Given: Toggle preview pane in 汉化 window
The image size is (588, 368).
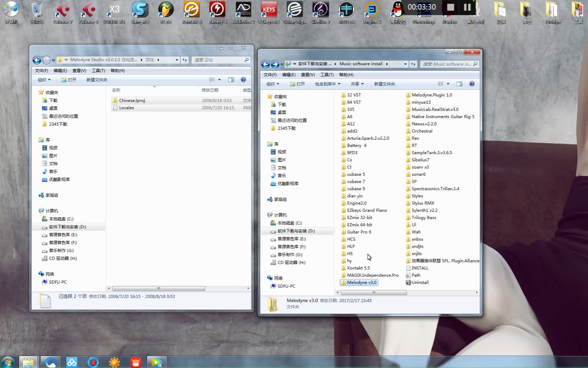Looking at the screenshot, I should (x=231, y=80).
